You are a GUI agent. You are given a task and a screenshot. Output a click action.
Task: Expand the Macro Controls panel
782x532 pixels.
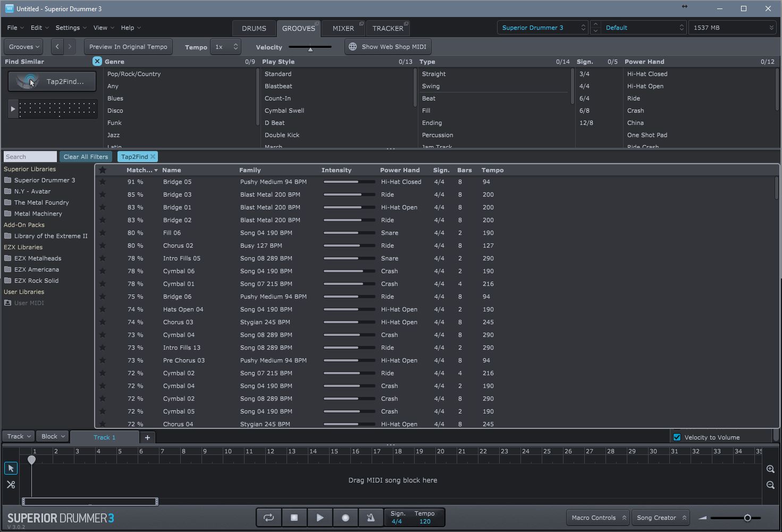pos(599,518)
